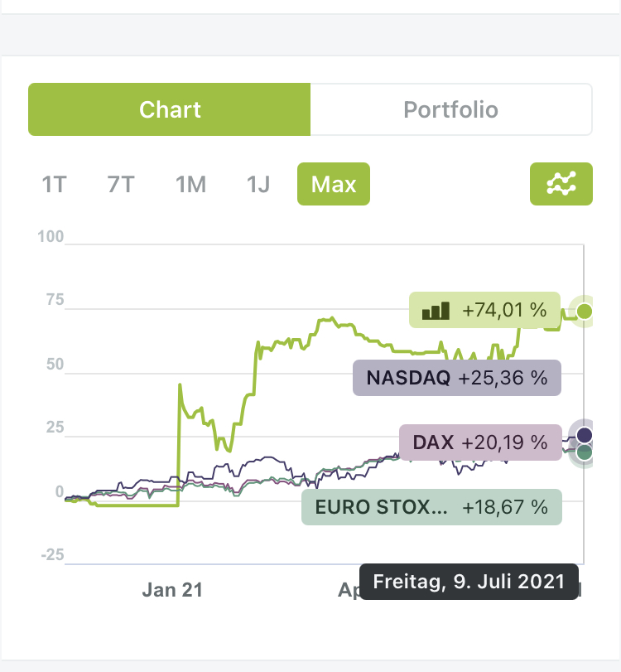Screen dimensions: 621x672
Task: Select the 1T time range
Action: click(54, 184)
